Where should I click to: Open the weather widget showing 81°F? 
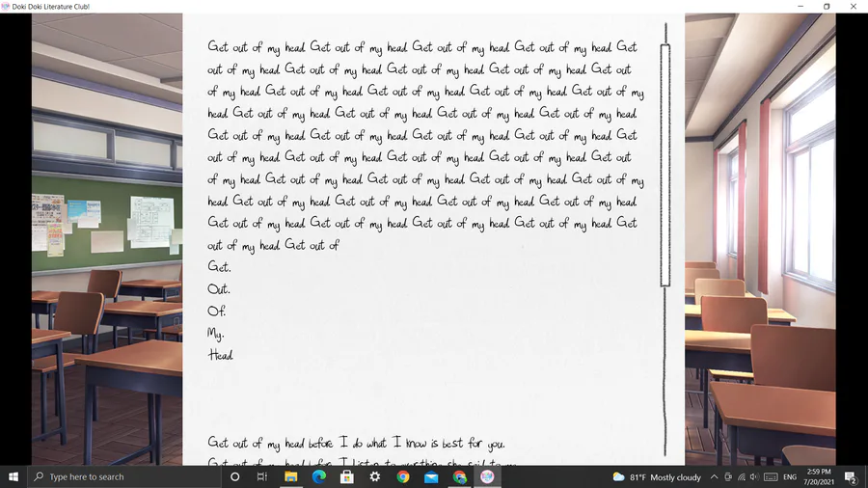(x=657, y=477)
